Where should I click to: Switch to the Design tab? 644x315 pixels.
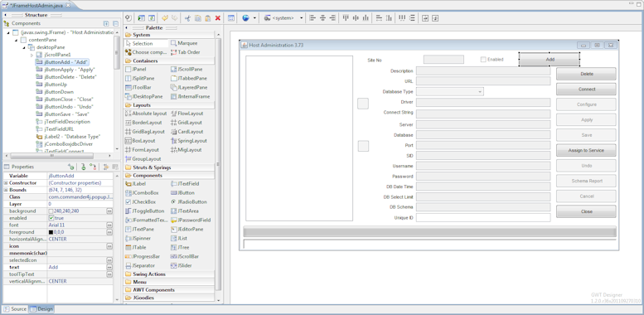(41, 309)
